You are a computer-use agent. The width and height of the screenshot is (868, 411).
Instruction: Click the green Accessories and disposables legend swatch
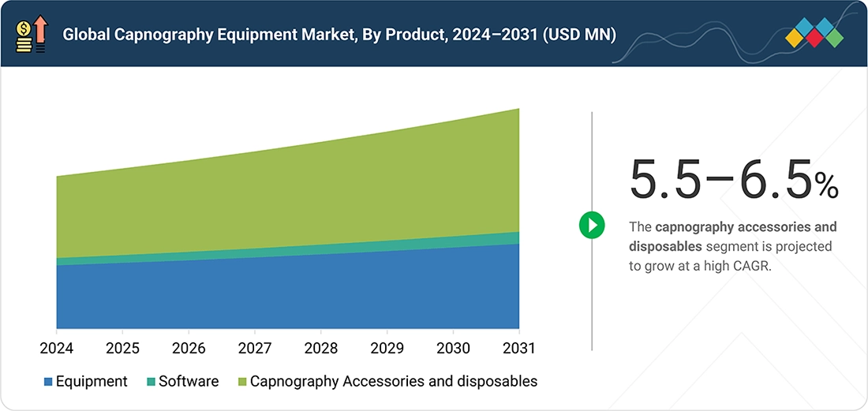tap(242, 382)
